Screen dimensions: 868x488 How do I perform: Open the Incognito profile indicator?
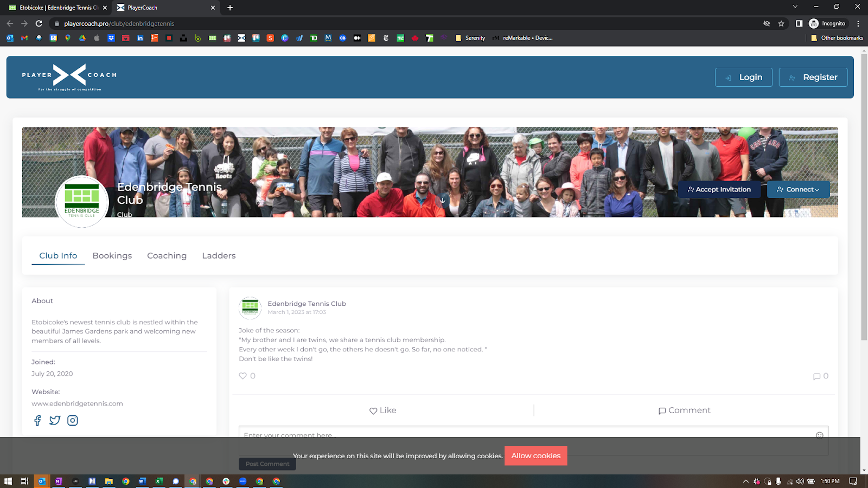[827, 23]
